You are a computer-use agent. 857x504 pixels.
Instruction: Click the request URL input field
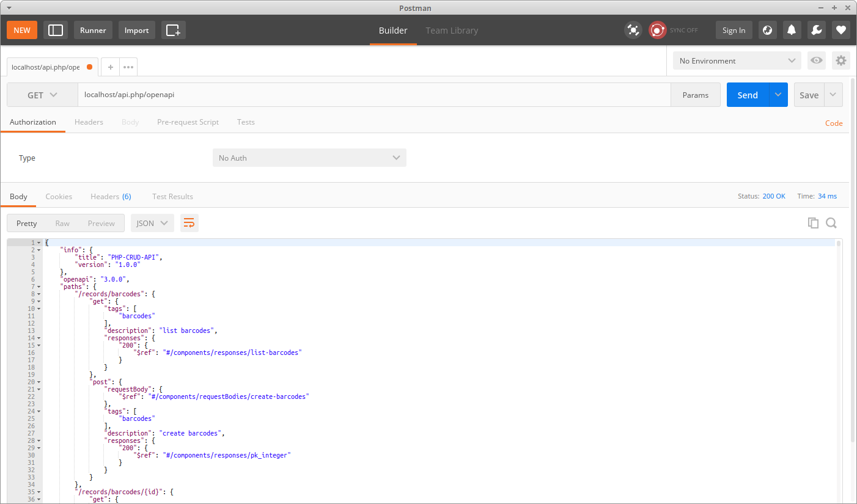(374, 95)
